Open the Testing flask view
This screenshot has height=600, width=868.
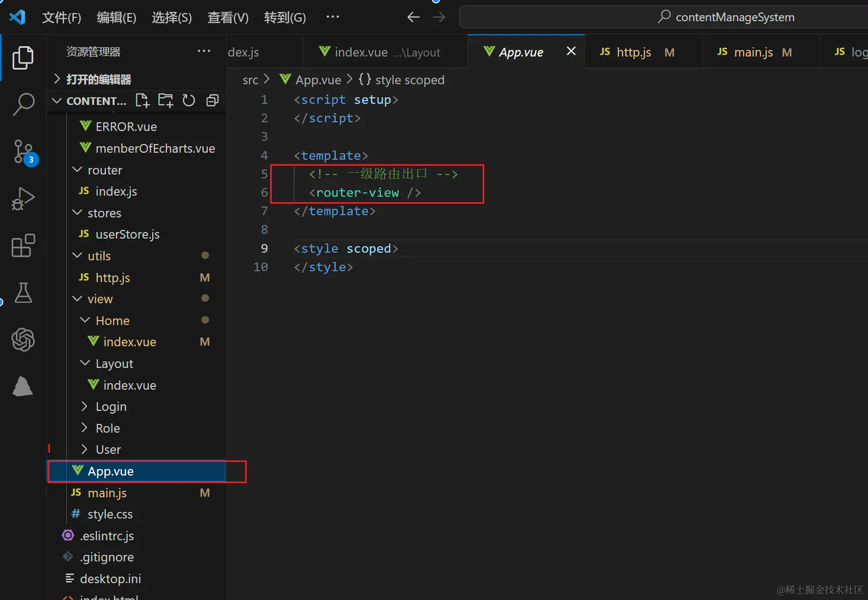[x=23, y=292]
